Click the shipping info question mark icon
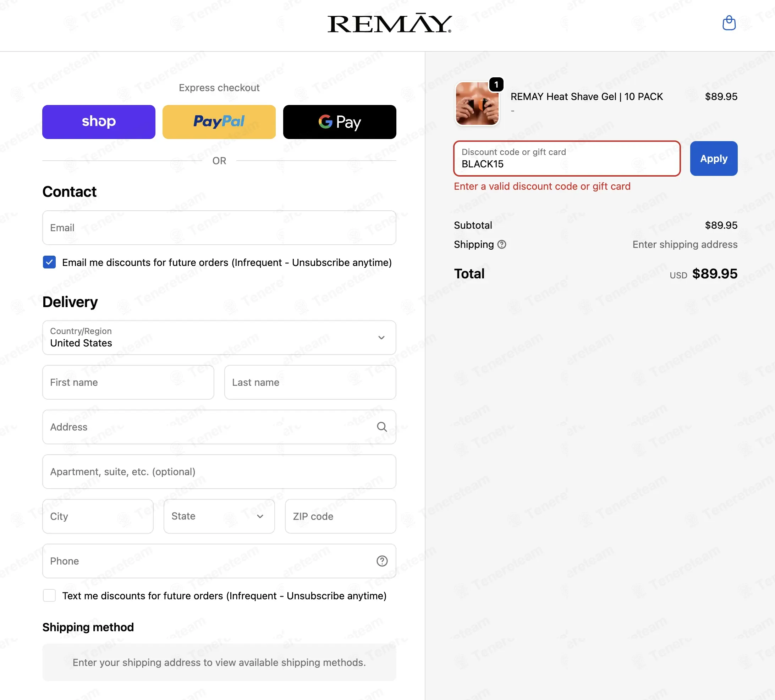 502,244
